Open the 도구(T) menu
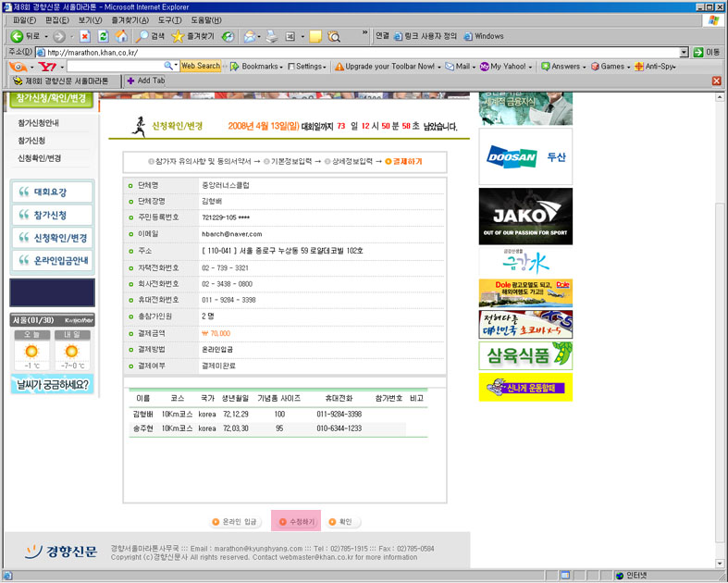The height and width of the screenshot is (583, 728). tap(169, 20)
